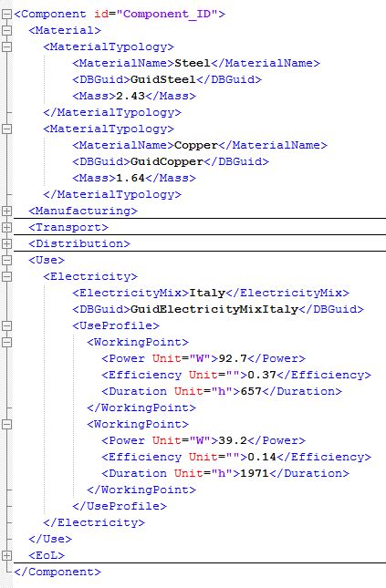Click the closing </Component> tag
The height and width of the screenshot is (588, 386).
coord(57,572)
